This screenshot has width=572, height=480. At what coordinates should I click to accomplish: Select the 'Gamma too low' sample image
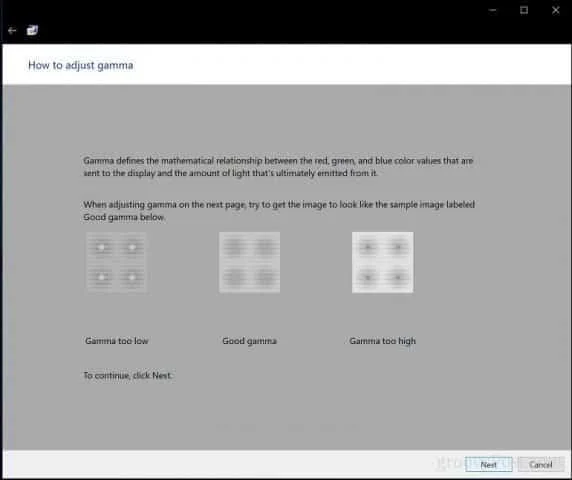coord(117,262)
